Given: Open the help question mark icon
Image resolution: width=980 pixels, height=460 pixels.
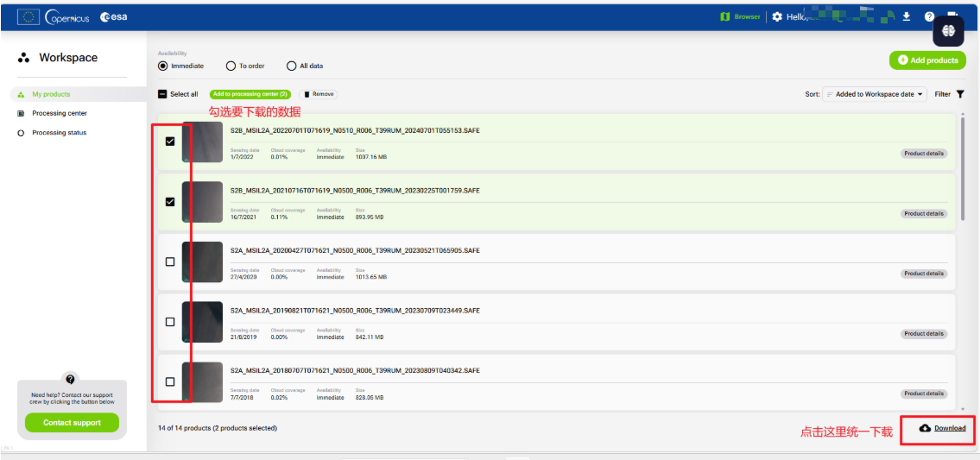Looking at the screenshot, I should click(929, 17).
